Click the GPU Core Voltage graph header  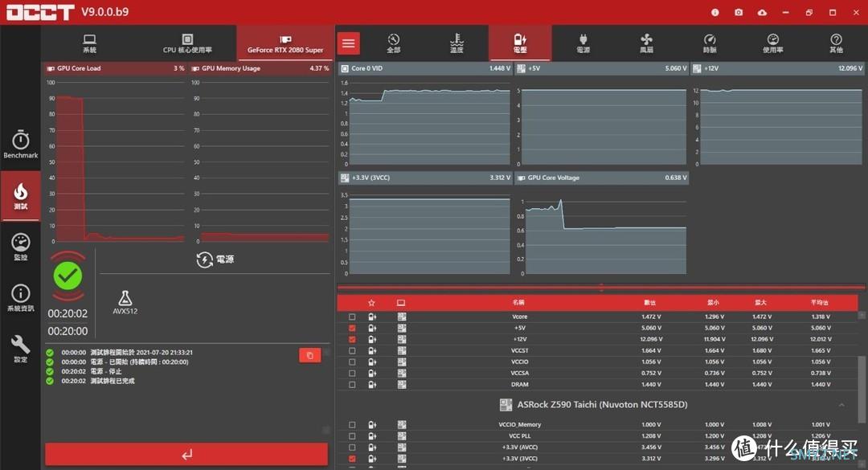(602, 178)
